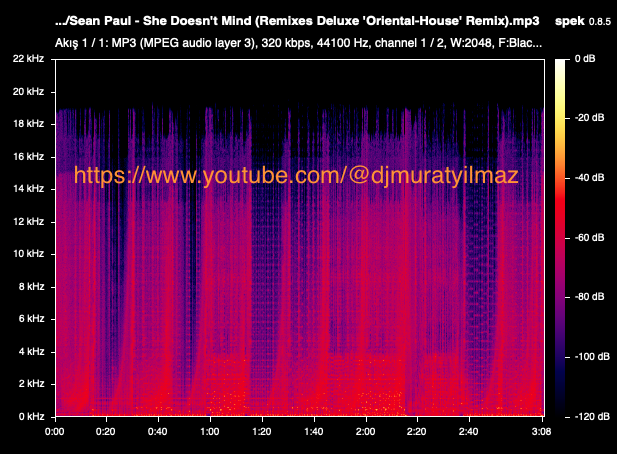Click the 1:00 time axis label
This screenshot has height=454, width=617.
[210, 432]
